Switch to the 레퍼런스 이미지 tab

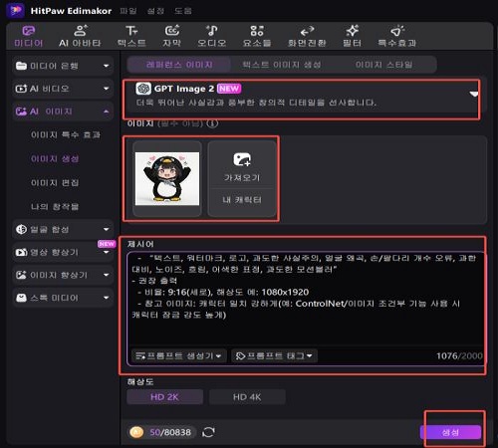[179, 65]
